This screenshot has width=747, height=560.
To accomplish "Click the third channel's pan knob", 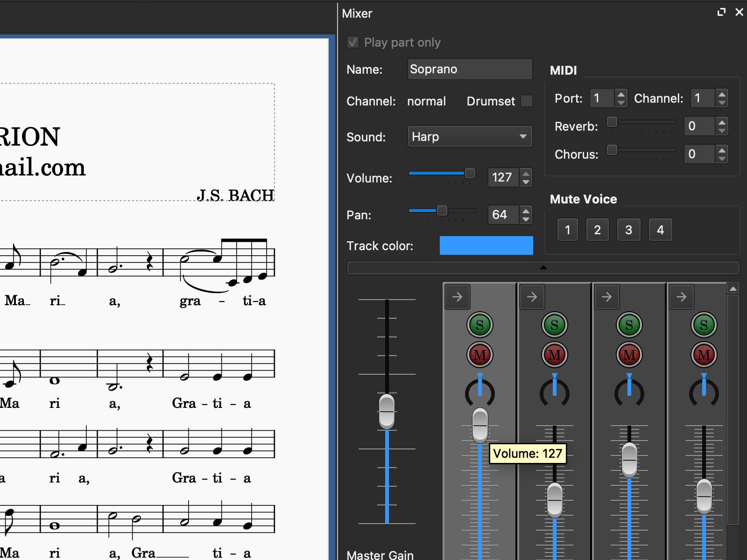I will coord(629,392).
